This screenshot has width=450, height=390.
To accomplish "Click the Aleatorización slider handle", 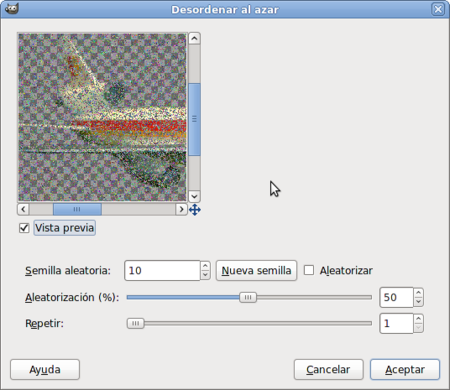I will click(x=248, y=297).
